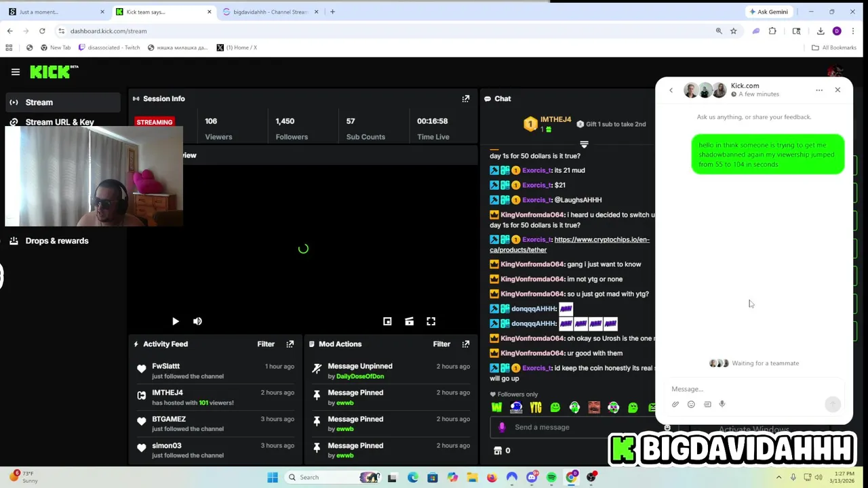Open Chrome three-dot menu
The image size is (868, 488).
pos(853,31)
